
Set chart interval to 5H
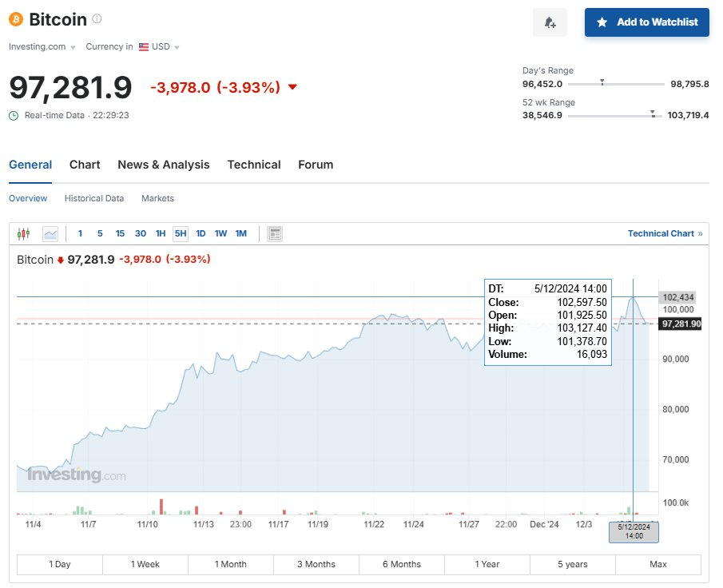(x=181, y=234)
